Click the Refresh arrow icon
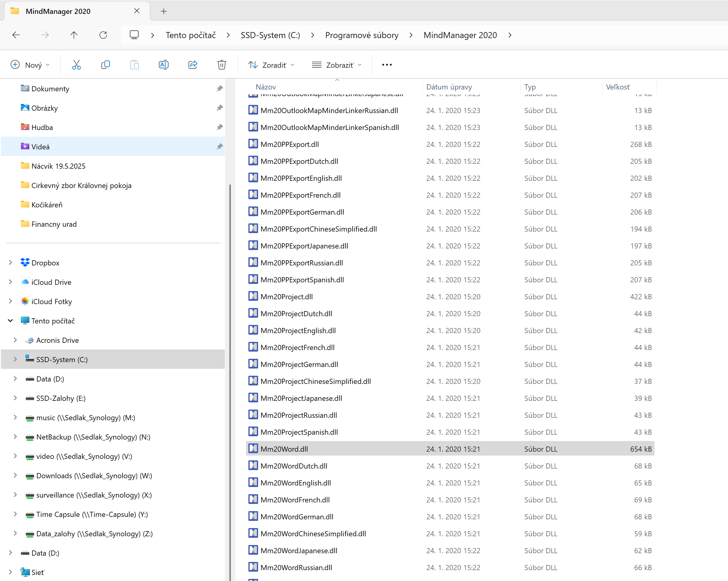This screenshot has width=728, height=581. tap(103, 35)
